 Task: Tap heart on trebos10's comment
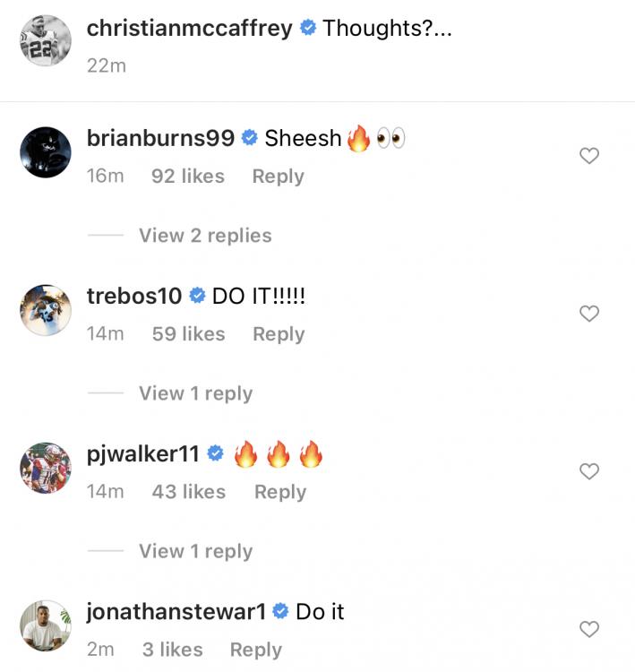click(588, 314)
